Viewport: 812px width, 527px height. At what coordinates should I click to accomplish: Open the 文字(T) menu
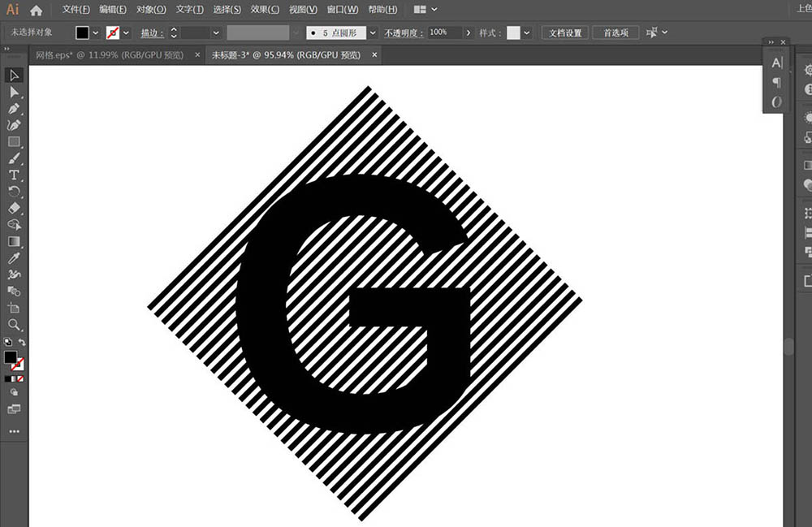pyautogui.click(x=189, y=9)
